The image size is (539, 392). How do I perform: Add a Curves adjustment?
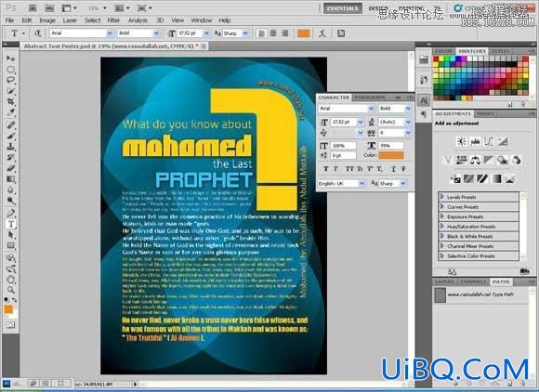489,141
